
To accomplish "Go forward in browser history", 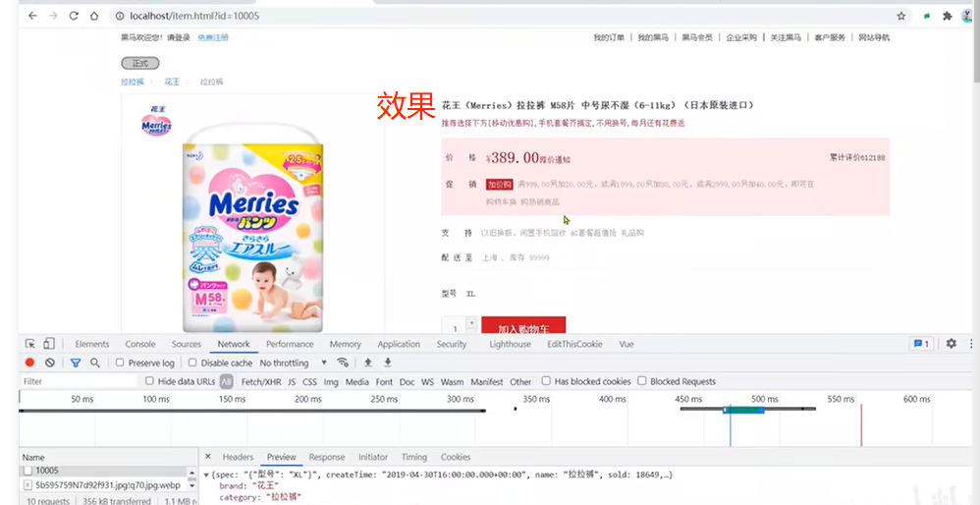I will coord(53,16).
